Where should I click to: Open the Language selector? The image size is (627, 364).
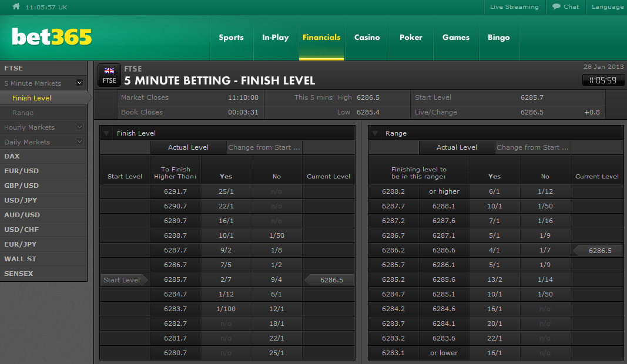pyautogui.click(x=608, y=7)
